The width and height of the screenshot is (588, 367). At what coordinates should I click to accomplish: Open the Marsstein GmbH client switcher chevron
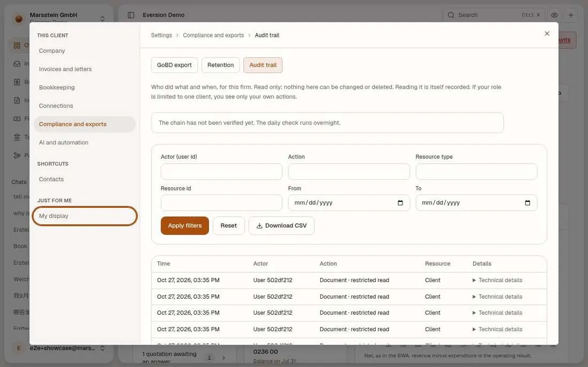pos(103,18)
